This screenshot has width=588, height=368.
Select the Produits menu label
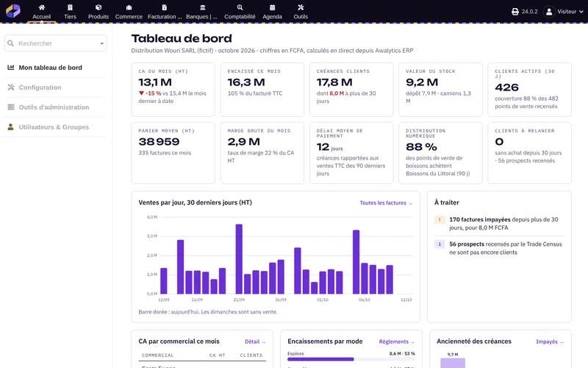pos(98,16)
